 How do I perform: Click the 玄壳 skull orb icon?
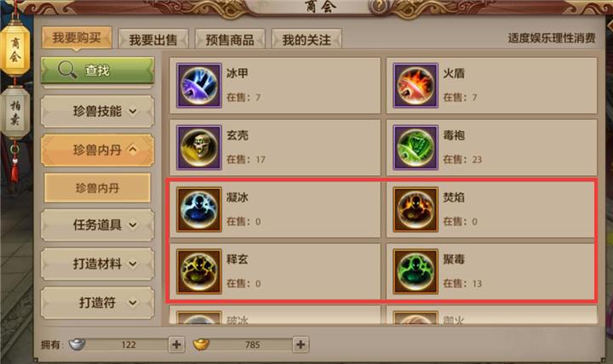pos(199,147)
